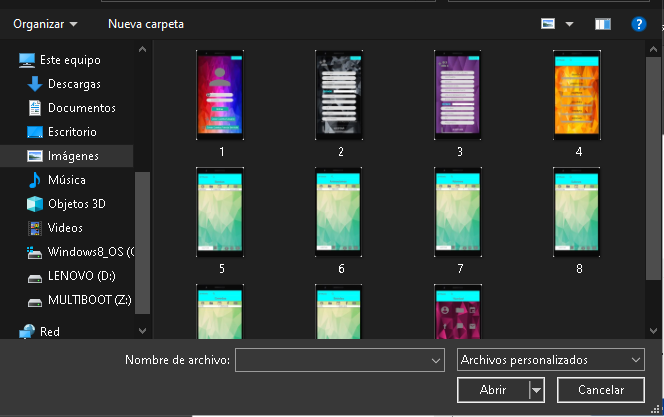
Task: Toggle the preview pane icon
Action: [x=603, y=24]
